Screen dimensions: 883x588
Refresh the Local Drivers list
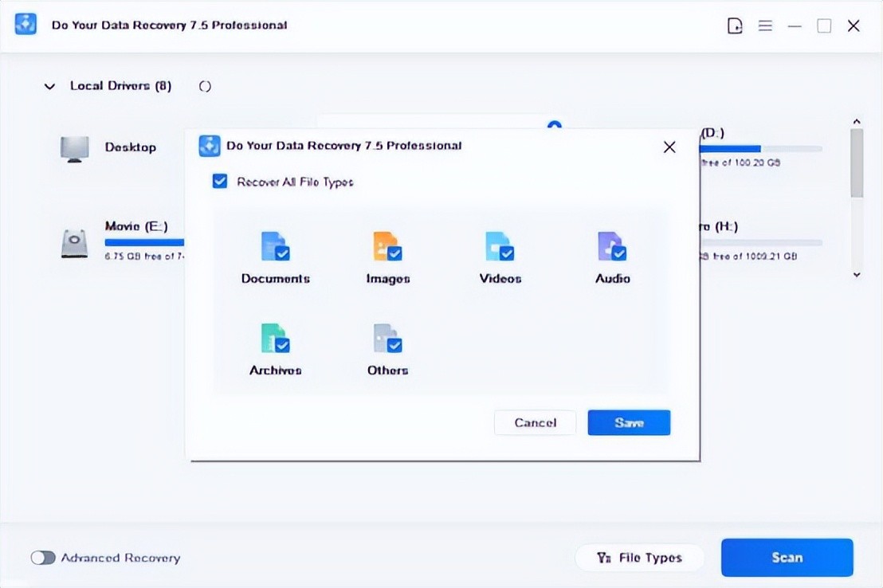pyautogui.click(x=205, y=86)
